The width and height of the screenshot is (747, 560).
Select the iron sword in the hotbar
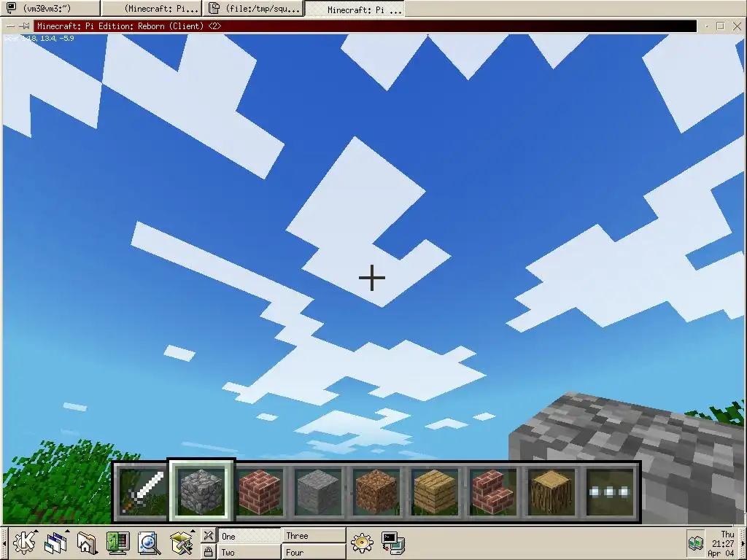click(142, 491)
